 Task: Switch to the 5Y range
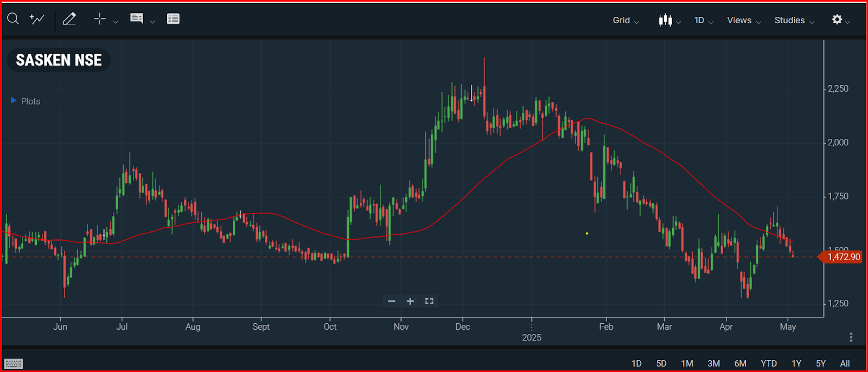(821, 363)
